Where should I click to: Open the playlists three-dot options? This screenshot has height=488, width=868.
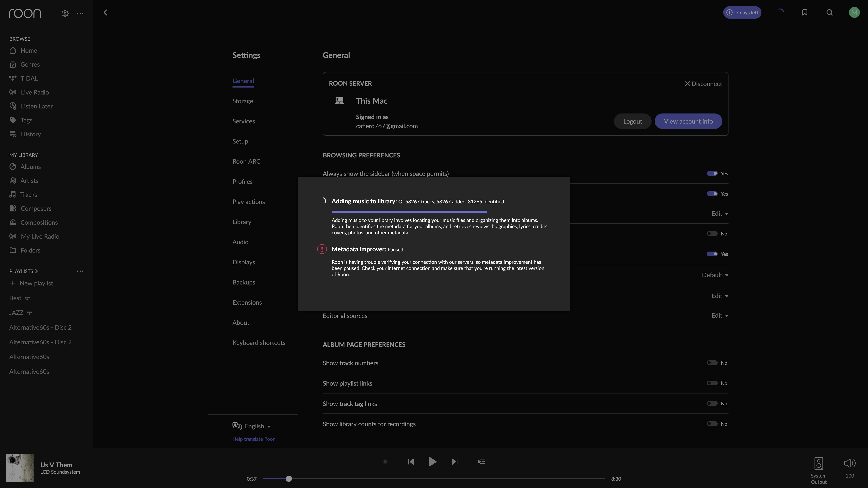click(80, 271)
